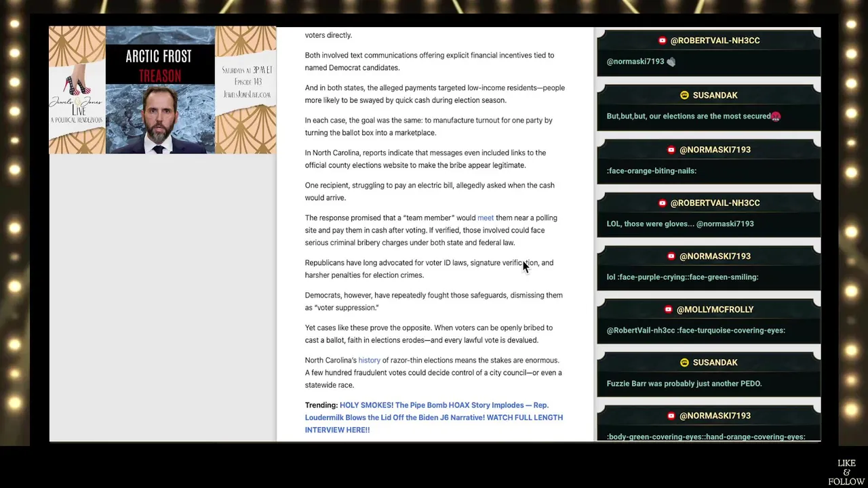
Task: Open the 'history' link about North Carolina
Action: pyautogui.click(x=369, y=360)
